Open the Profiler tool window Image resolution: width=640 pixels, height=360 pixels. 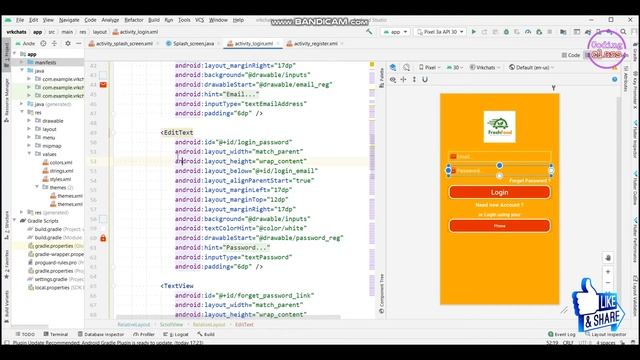144,334
